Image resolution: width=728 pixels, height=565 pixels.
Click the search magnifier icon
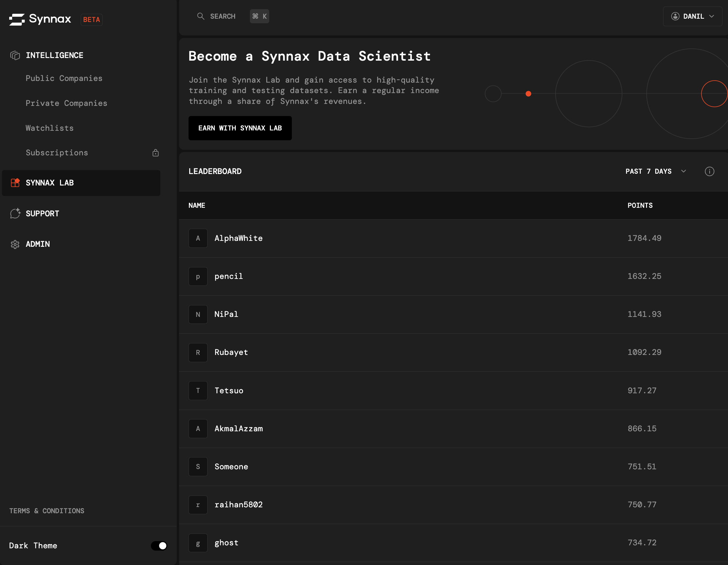pos(200,16)
